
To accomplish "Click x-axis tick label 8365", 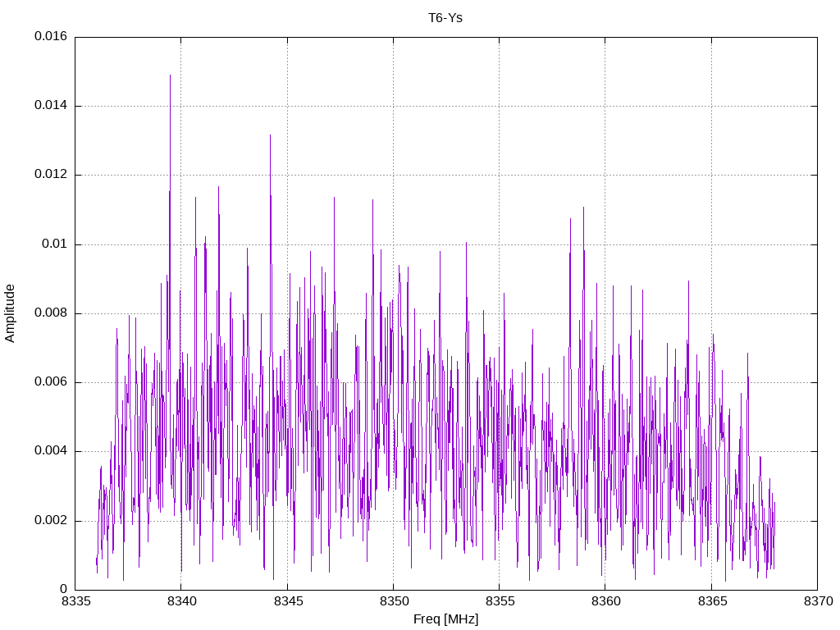I will click(712, 601).
